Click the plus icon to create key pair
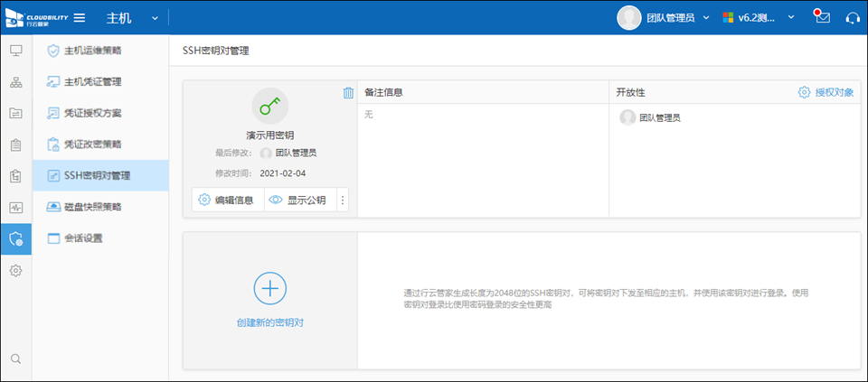The image size is (868, 382). pyautogui.click(x=269, y=287)
